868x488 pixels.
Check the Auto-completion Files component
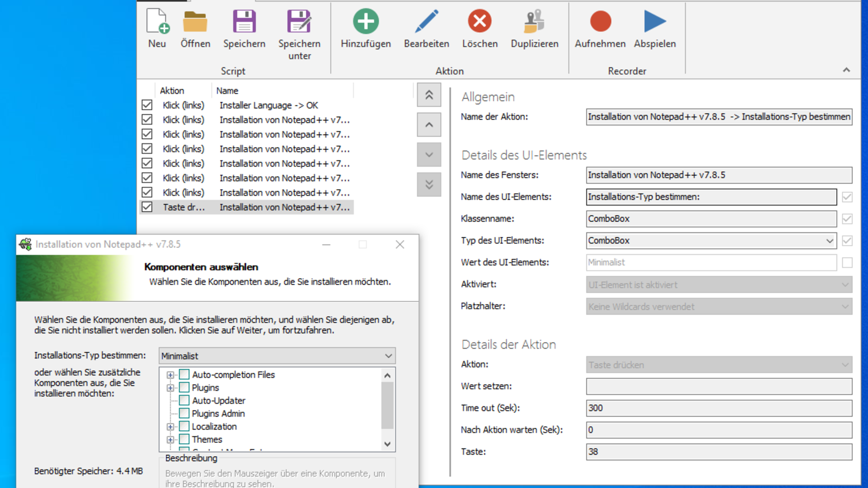point(184,375)
